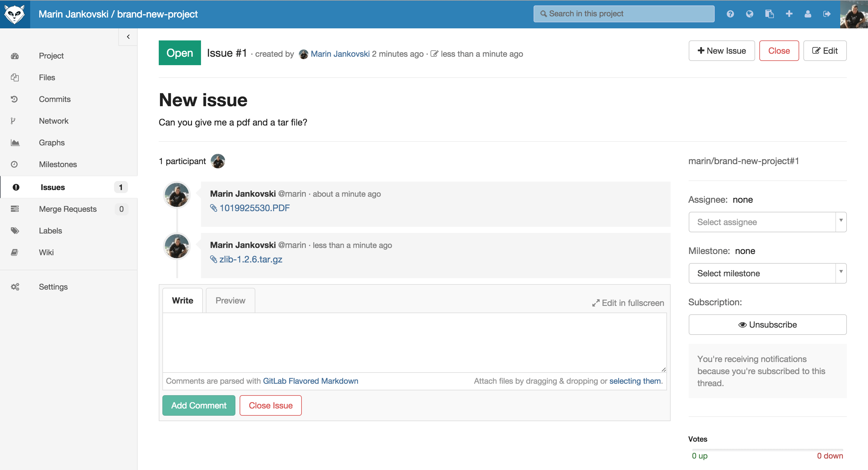Click the Graphs section icon
The width and height of the screenshot is (868, 470).
(15, 142)
